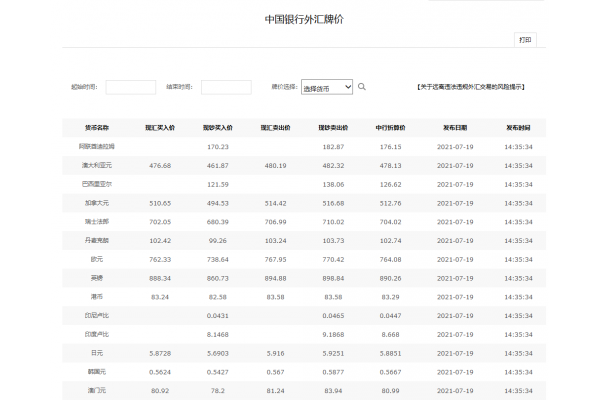Select the 阿联酋迪拉姆 currency name

click(97, 146)
